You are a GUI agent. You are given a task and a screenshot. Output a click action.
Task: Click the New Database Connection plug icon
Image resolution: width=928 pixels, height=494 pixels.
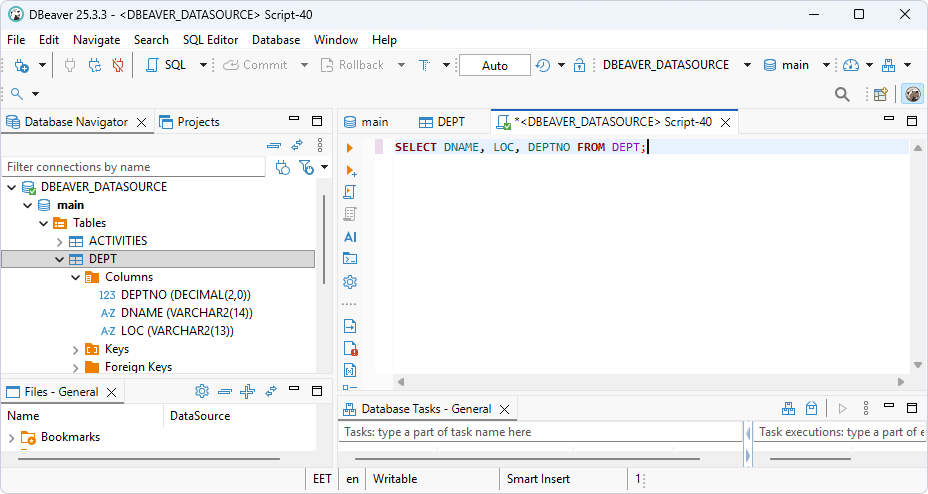coord(21,65)
